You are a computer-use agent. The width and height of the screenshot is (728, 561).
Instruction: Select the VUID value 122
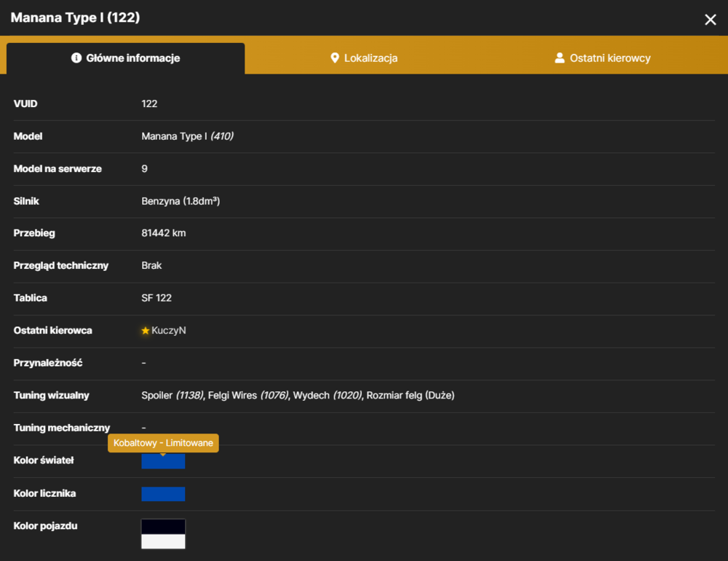coord(149,103)
